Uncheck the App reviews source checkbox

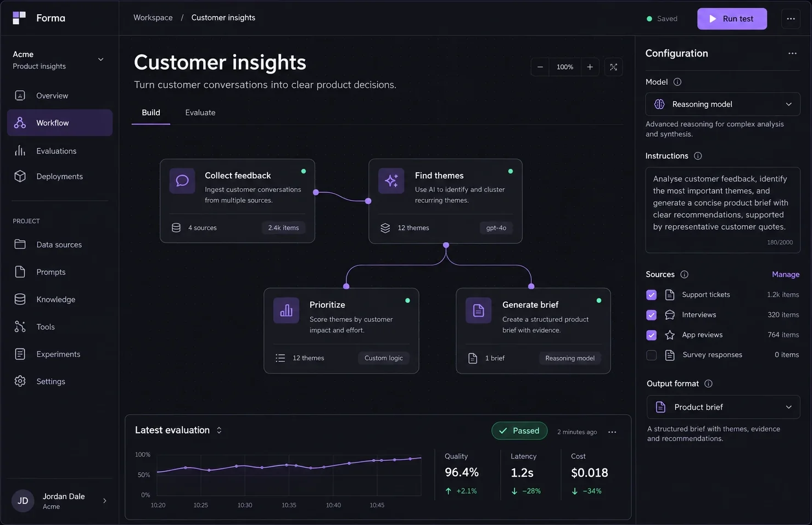[652, 335]
